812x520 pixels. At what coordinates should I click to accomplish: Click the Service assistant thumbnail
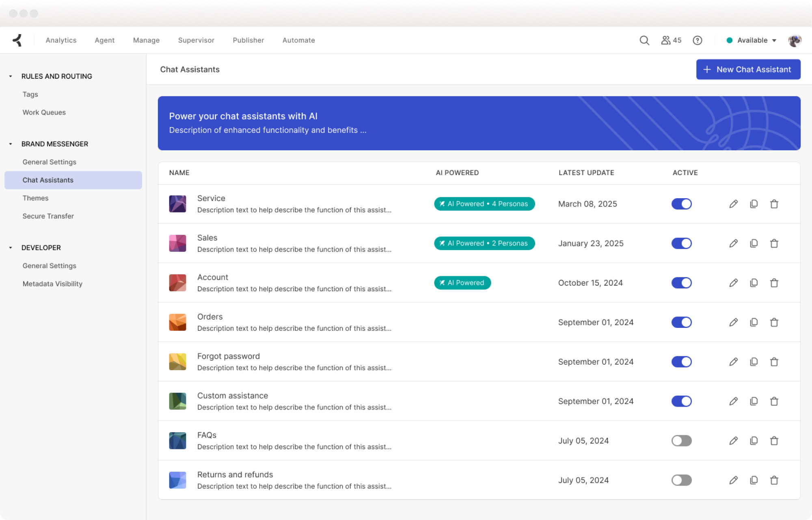point(177,204)
